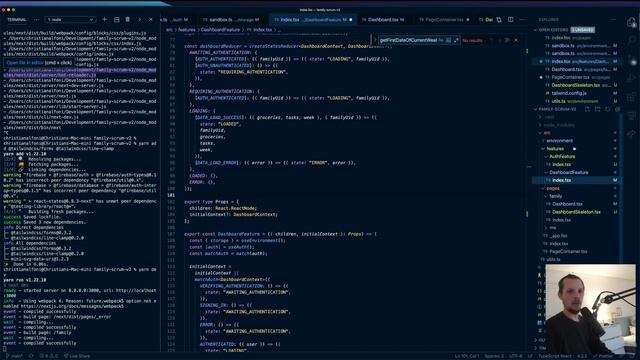This screenshot has height=360, width=640.
Task: Click New File icon in explorer header
Action: 587,109
